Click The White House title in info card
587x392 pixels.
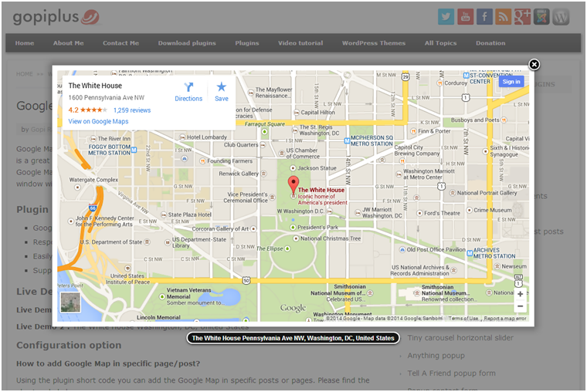95,86
